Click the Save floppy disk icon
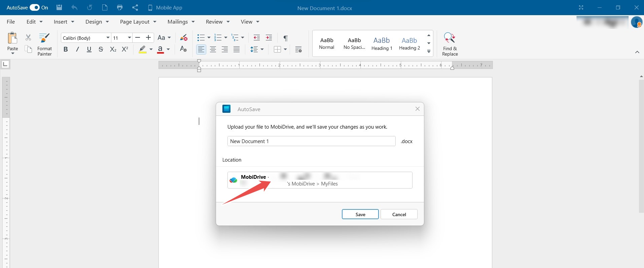Image resolution: width=644 pixels, height=268 pixels. (59, 7)
